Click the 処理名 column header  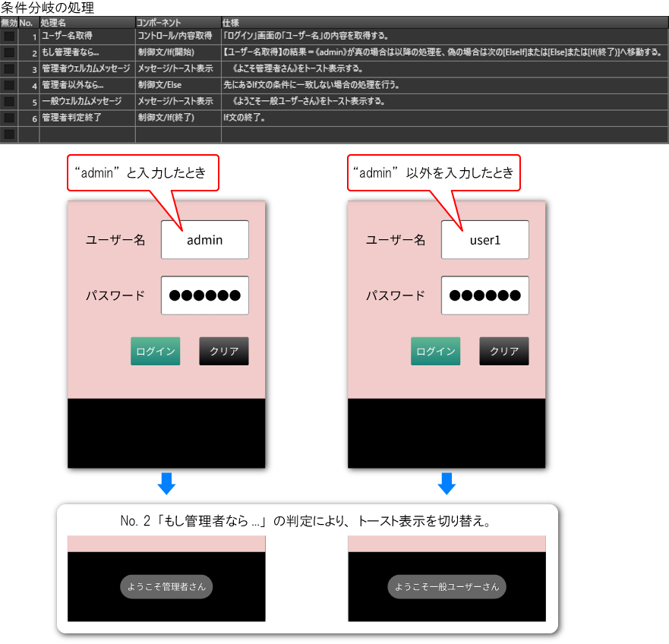pos(87,23)
